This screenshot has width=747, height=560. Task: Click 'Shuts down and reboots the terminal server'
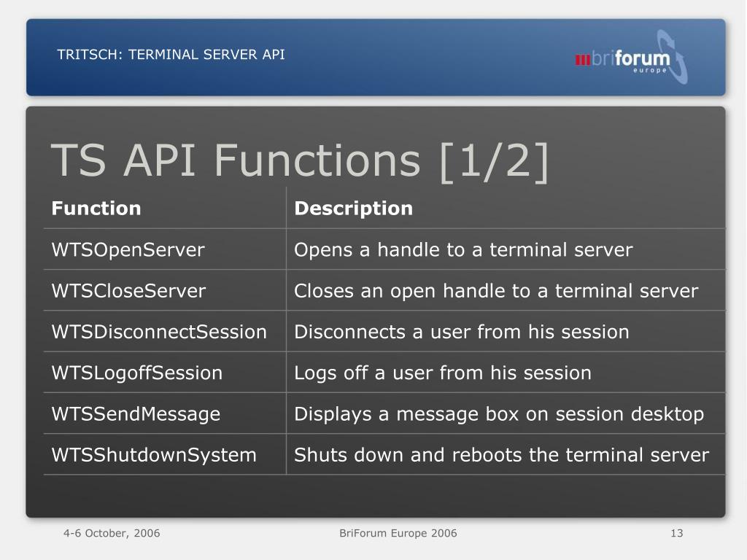coord(501,455)
